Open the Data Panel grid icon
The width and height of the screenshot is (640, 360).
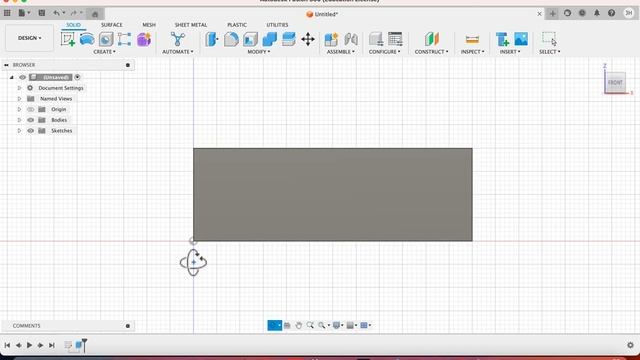click(x=7, y=13)
